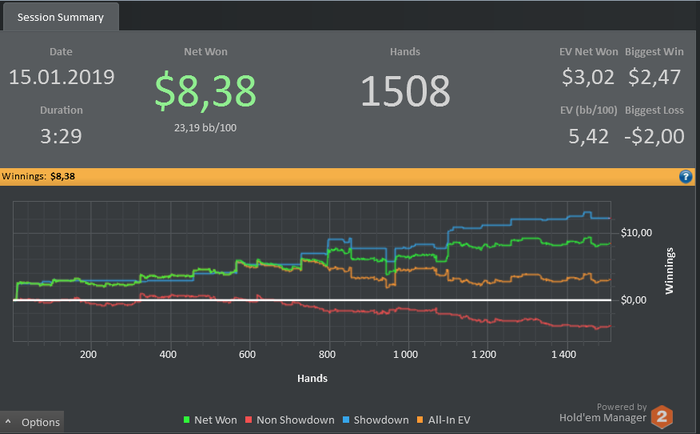The height and width of the screenshot is (434, 700).
Task: Click the EV (bb/100) value 5,42
Action: (x=588, y=136)
